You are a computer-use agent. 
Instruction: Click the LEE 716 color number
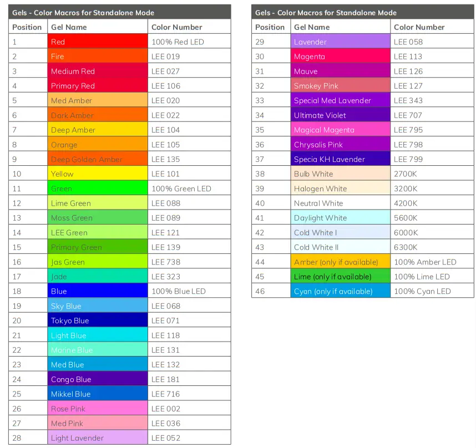click(167, 394)
